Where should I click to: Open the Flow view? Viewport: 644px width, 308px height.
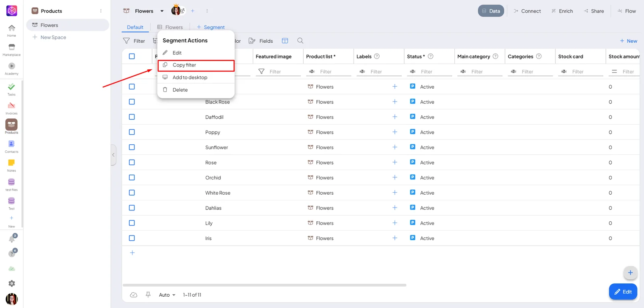point(627,11)
